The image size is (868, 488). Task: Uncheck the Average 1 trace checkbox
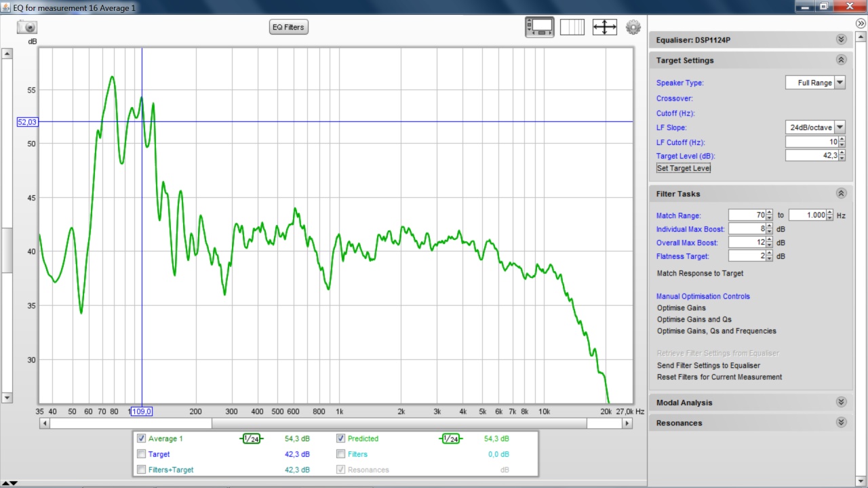(x=141, y=439)
